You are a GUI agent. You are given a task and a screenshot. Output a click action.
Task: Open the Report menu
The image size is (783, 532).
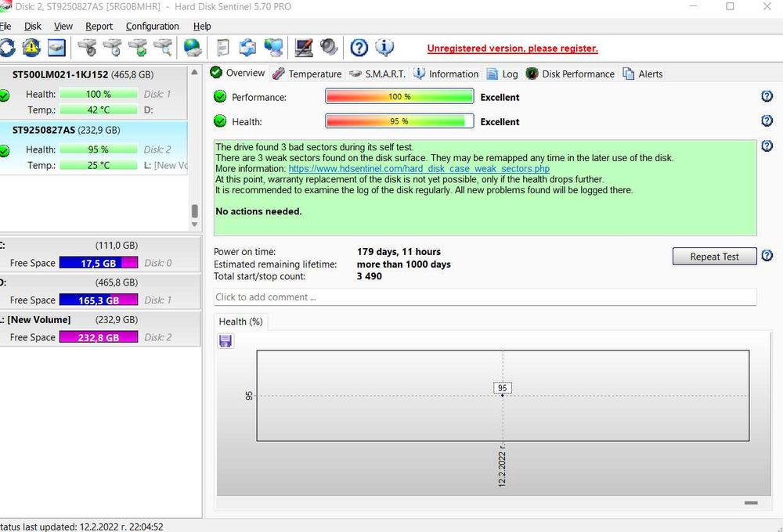pyautogui.click(x=99, y=27)
